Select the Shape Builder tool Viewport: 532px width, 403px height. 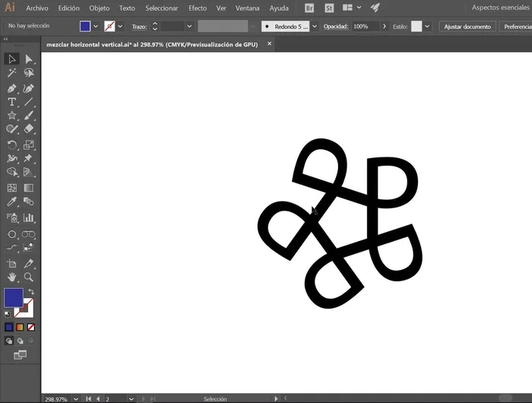click(x=12, y=172)
